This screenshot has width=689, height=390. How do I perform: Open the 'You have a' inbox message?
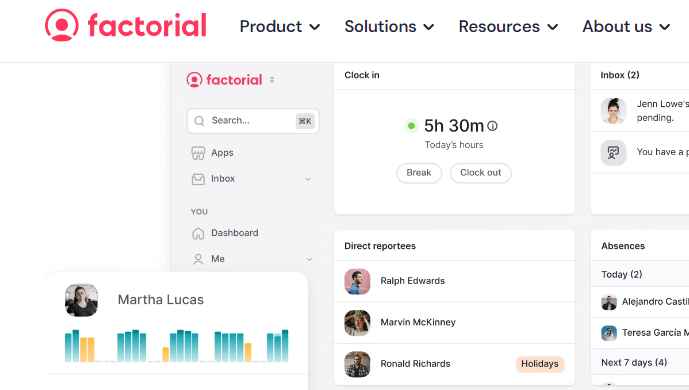663,152
